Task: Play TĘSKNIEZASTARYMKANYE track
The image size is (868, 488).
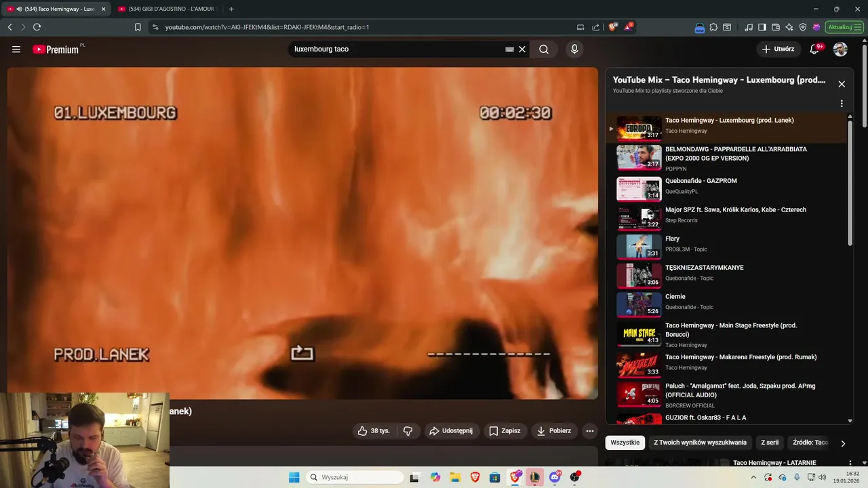Action: coord(726,275)
